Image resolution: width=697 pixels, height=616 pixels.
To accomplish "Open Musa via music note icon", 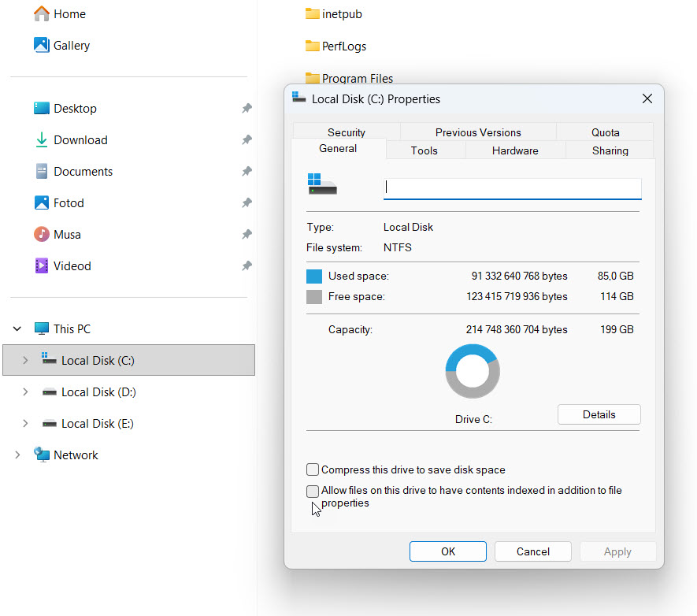I will click(x=42, y=234).
